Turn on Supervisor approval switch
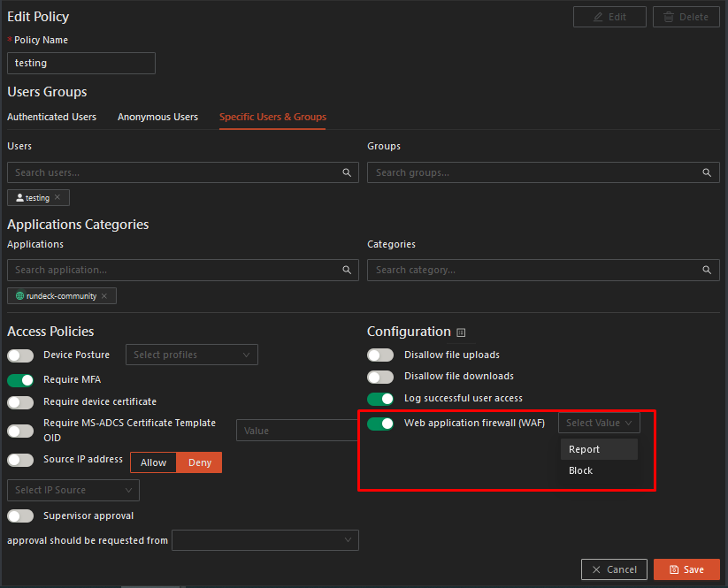 coord(20,515)
